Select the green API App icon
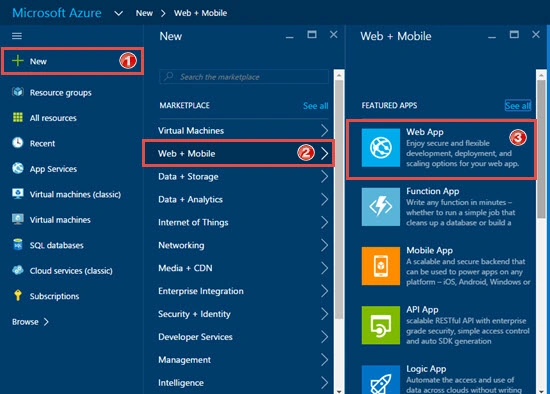This screenshot has height=394, width=550. click(x=381, y=325)
